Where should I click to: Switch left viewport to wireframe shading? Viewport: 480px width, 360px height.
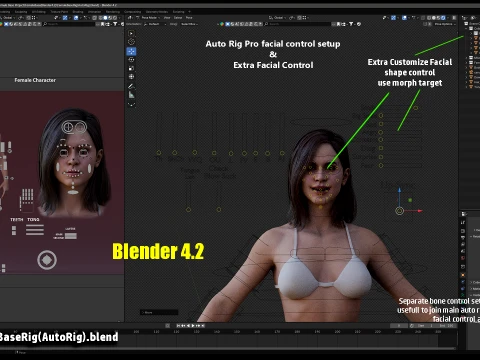click(x=100, y=18)
